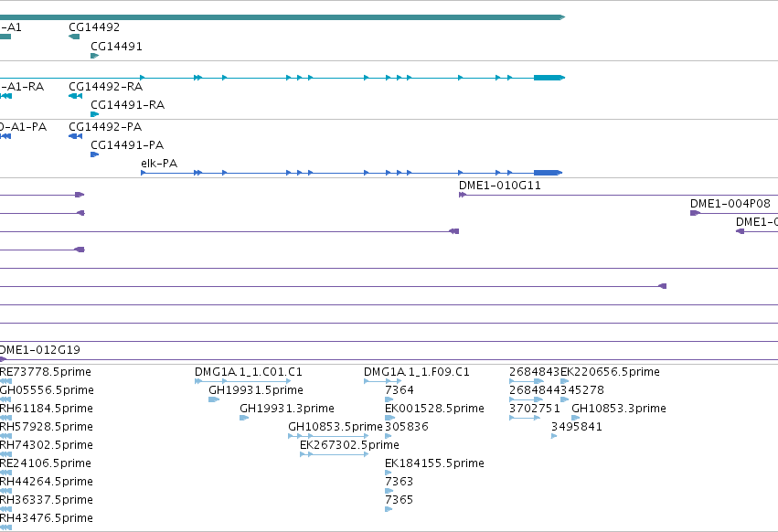This screenshot has height=532, width=778.
Task: Select the 7365 feature label
Action: click(x=400, y=500)
